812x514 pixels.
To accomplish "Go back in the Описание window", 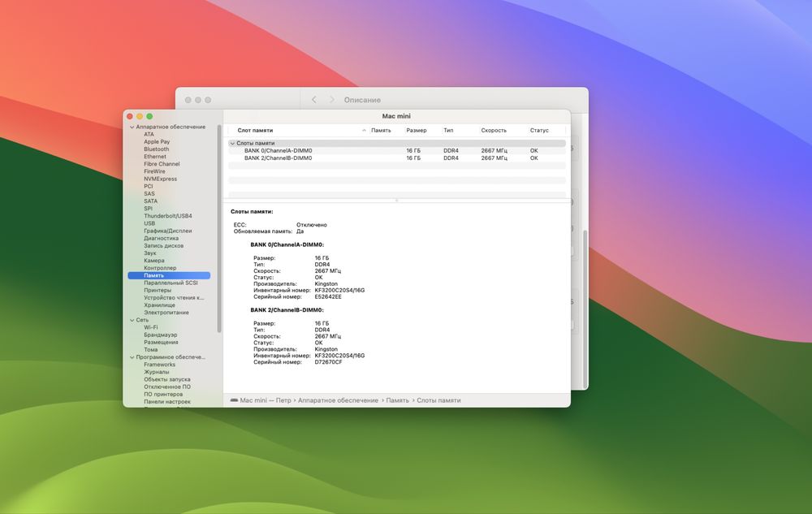I will pos(313,100).
